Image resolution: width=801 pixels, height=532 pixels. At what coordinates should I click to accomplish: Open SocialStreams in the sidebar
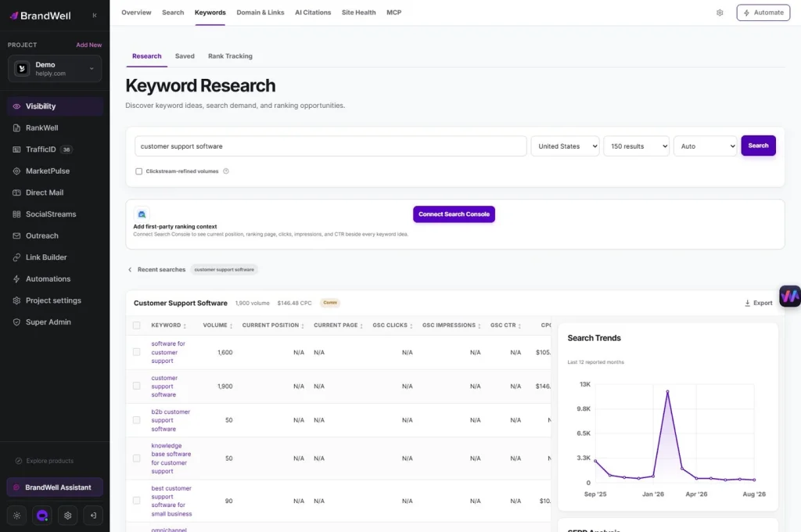coord(55,214)
